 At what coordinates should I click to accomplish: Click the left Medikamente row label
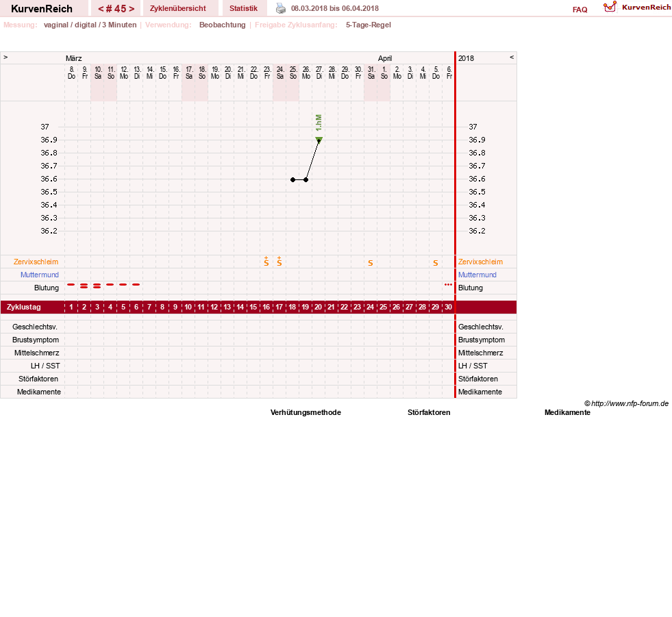[x=39, y=392]
